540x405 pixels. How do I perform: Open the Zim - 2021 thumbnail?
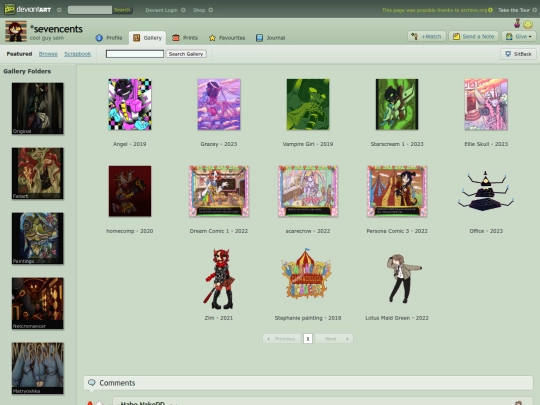coord(219,278)
